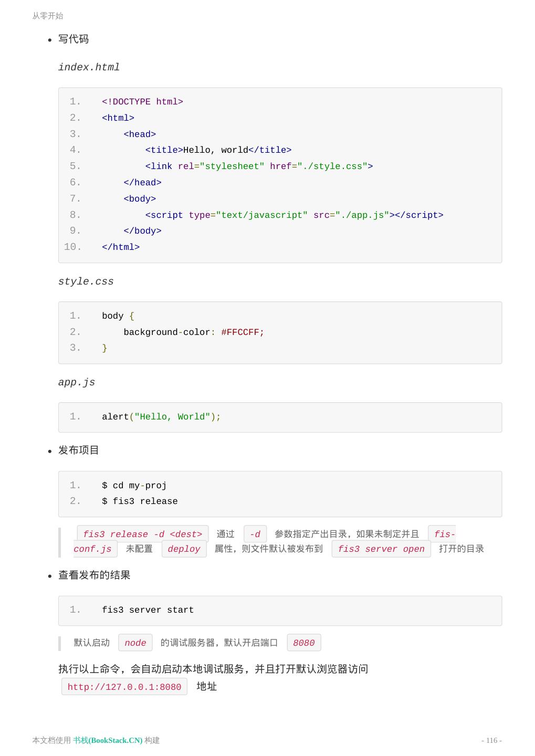Click the "fis3 server open" inline code

(x=381, y=549)
